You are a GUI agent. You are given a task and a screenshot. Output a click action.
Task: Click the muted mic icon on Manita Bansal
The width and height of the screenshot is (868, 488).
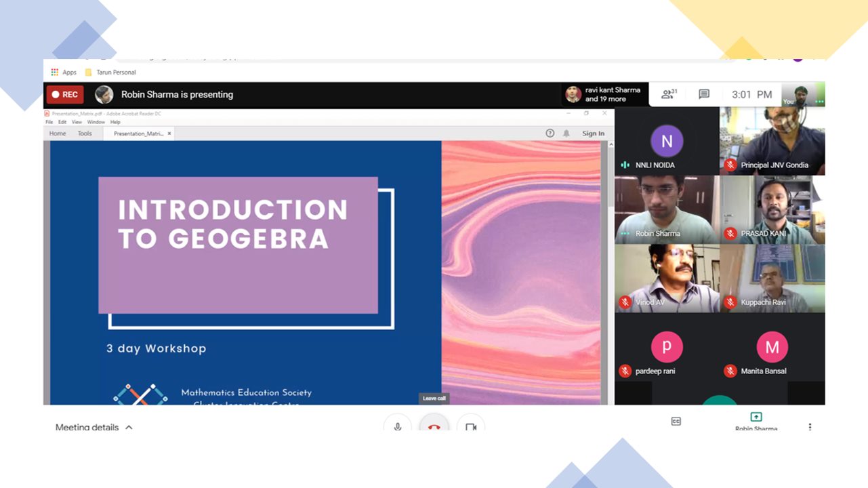[x=730, y=371]
